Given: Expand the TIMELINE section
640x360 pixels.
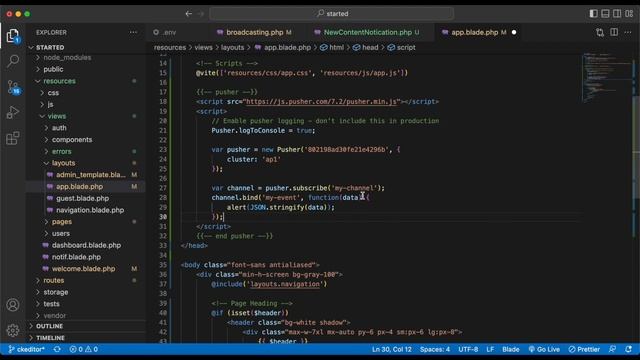Looking at the screenshot, I should click(86, 338).
